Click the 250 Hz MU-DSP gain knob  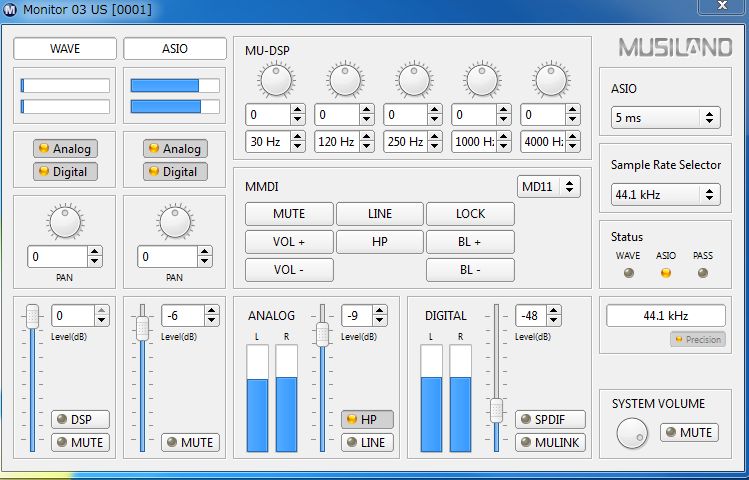[414, 80]
